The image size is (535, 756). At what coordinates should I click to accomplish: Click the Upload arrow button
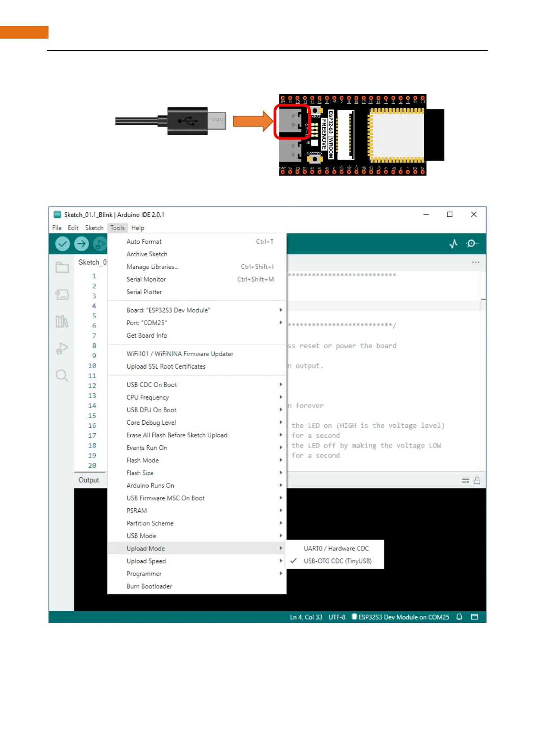pyautogui.click(x=81, y=244)
